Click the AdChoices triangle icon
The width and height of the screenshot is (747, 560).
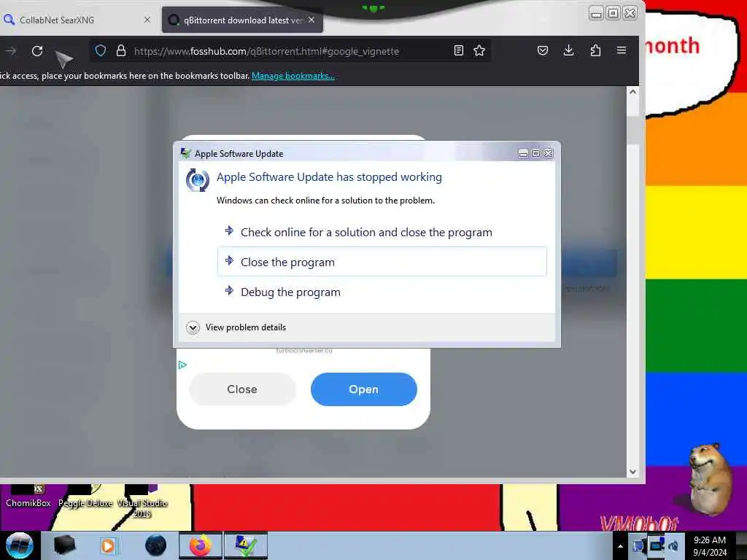[182, 365]
